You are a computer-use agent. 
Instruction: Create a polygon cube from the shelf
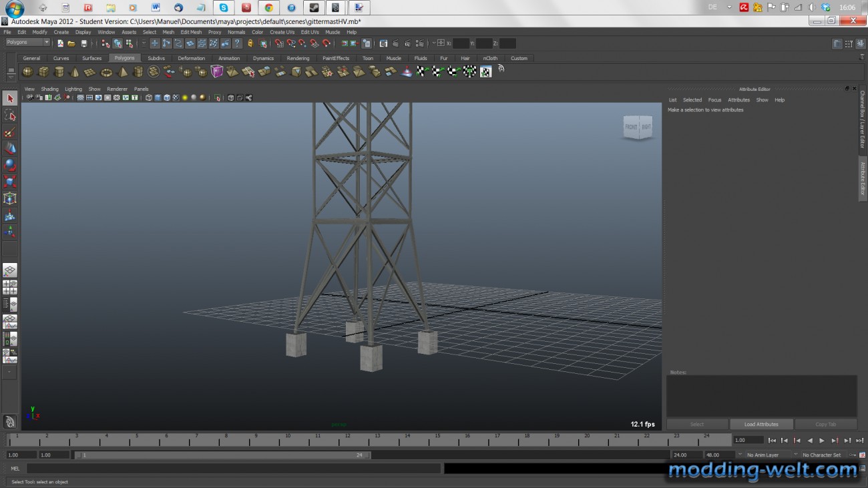point(43,71)
